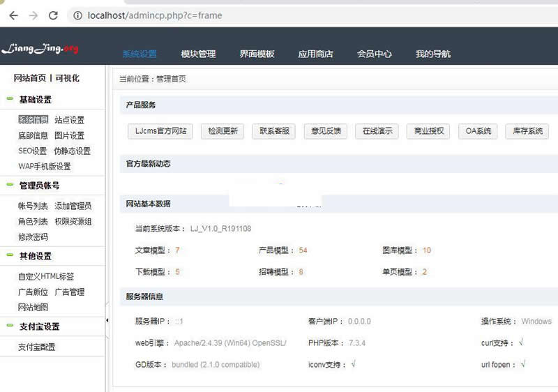Viewport: 558px width, 392px height.
Task: Click the LiangJing.org logo
Action: 40,49
